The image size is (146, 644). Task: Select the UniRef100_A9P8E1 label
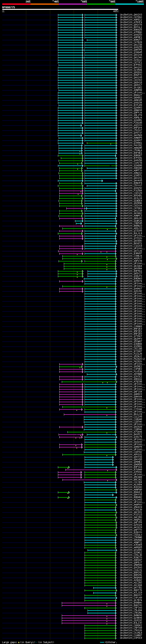[131, 37]
